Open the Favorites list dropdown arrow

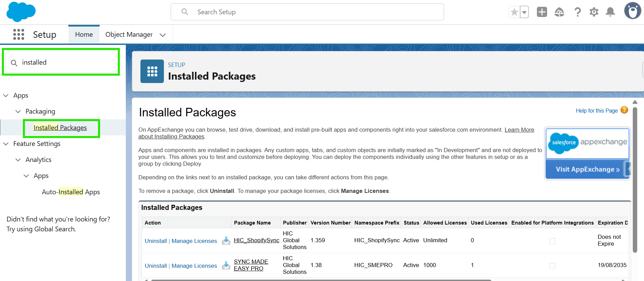click(x=524, y=12)
